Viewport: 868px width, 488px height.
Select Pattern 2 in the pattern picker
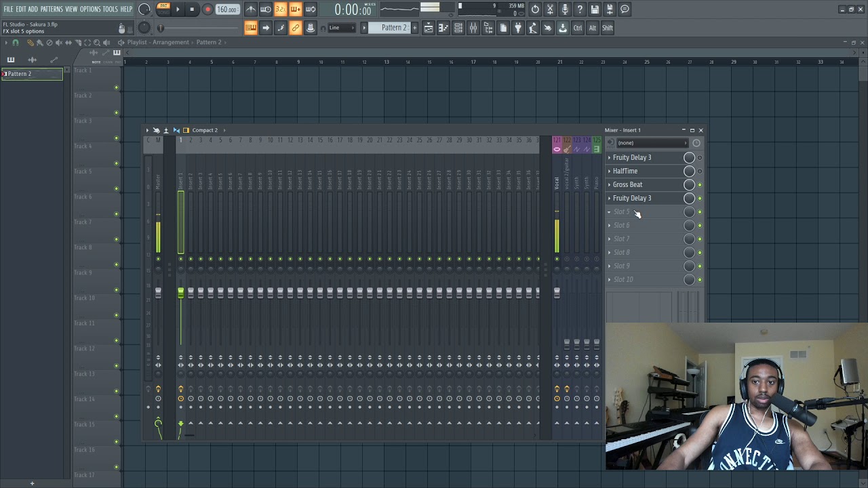(x=31, y=74)
